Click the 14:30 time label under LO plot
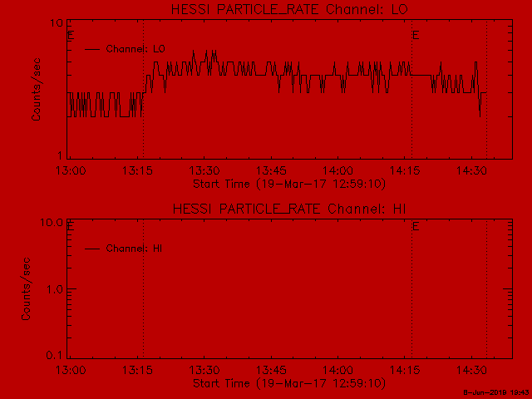The width and height of the screenshot is (532, 399). [x=471, y=170]
